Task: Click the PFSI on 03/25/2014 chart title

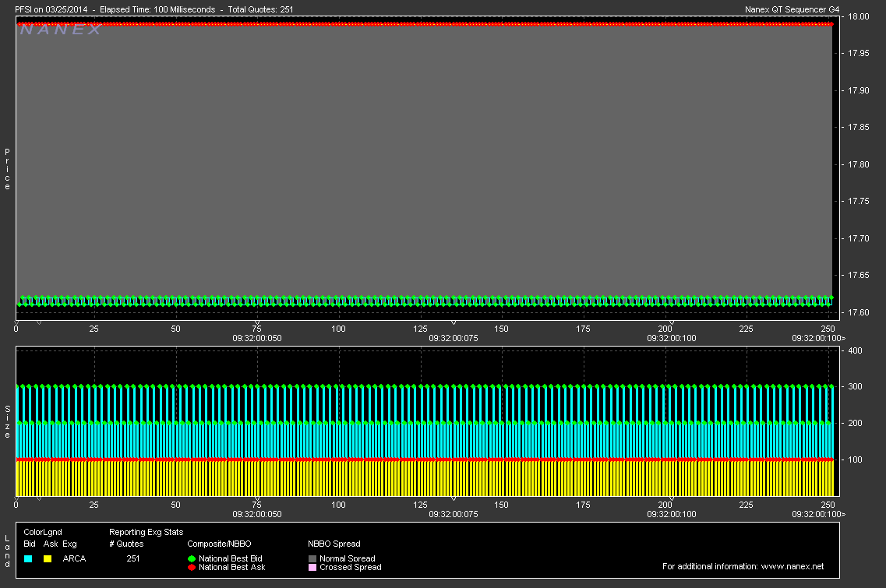Action: point(51,9)
